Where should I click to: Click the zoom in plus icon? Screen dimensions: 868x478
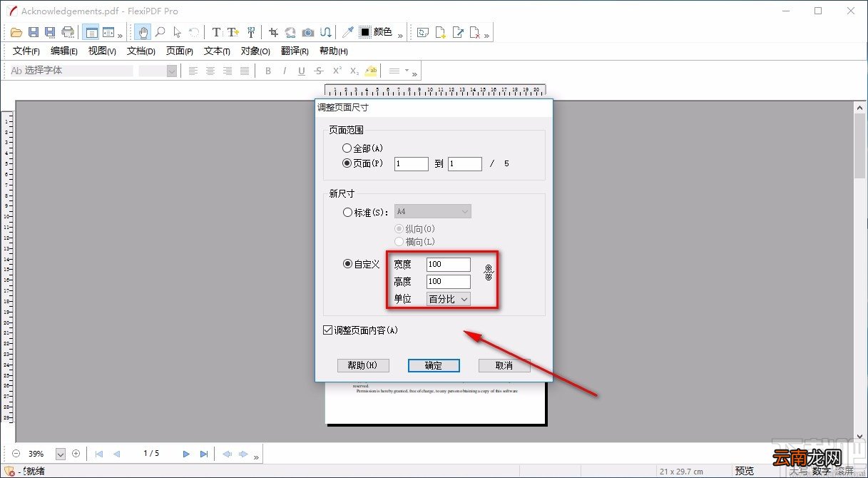76,453
